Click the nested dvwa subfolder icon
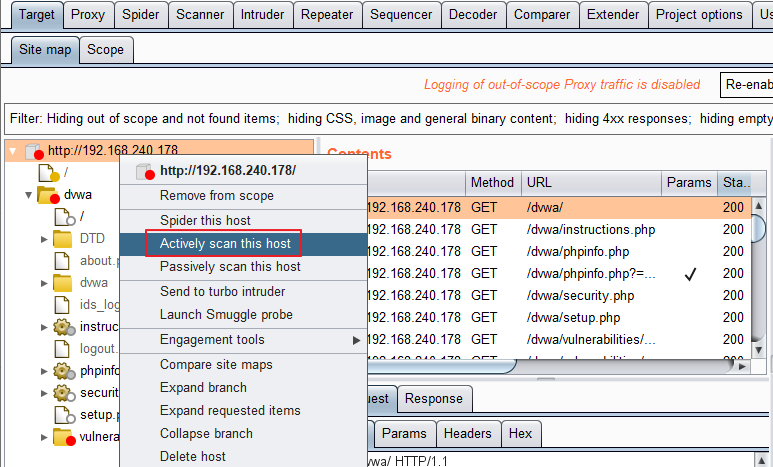The height and width of the screenshot is (467, 773). (x=63, y=283)
